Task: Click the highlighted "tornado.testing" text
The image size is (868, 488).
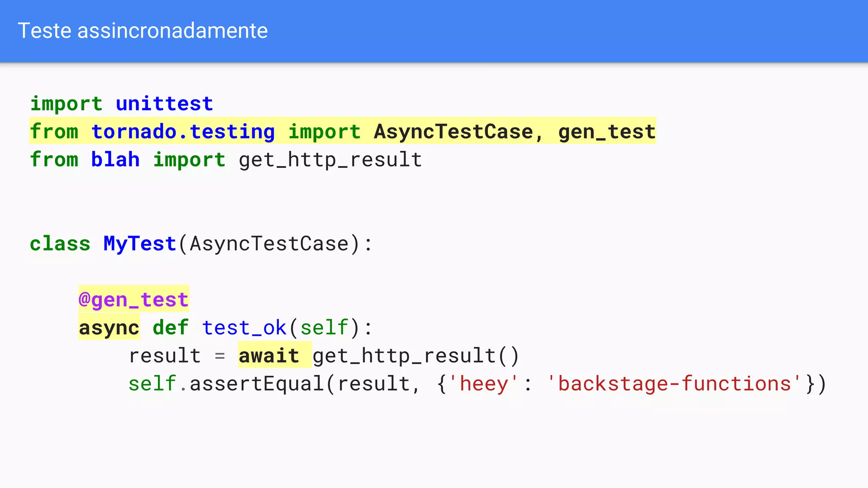Action: (183, 131)
